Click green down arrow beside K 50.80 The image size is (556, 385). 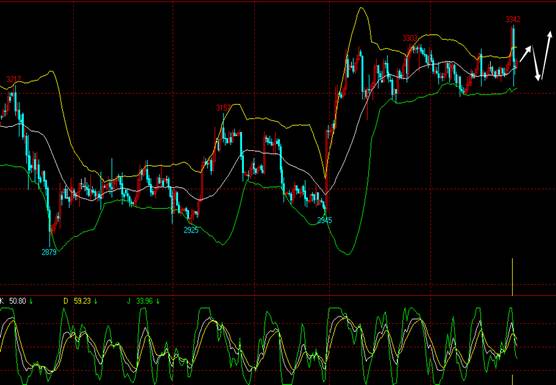31,301
